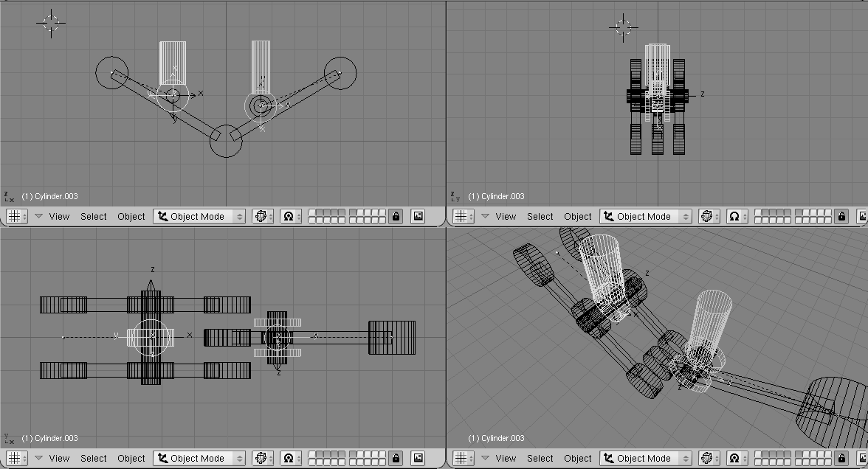Viewport: 868px width, 469px height.
Task: Click the wireframe draw type icon in the top view header
Action: [x=263, y=458]
